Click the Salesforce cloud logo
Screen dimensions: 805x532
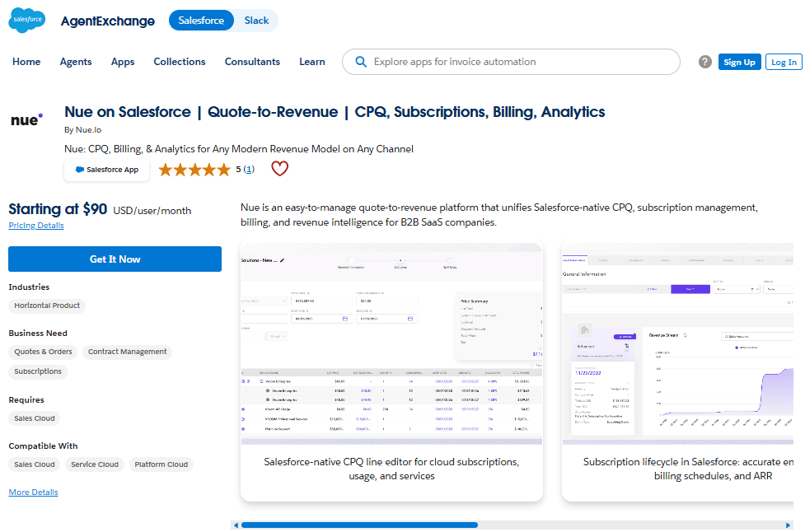(x=26, y=21)
